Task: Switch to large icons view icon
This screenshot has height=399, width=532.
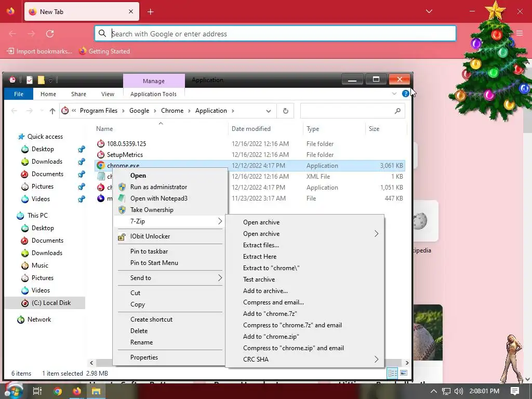Action: (x=403, y=373)
